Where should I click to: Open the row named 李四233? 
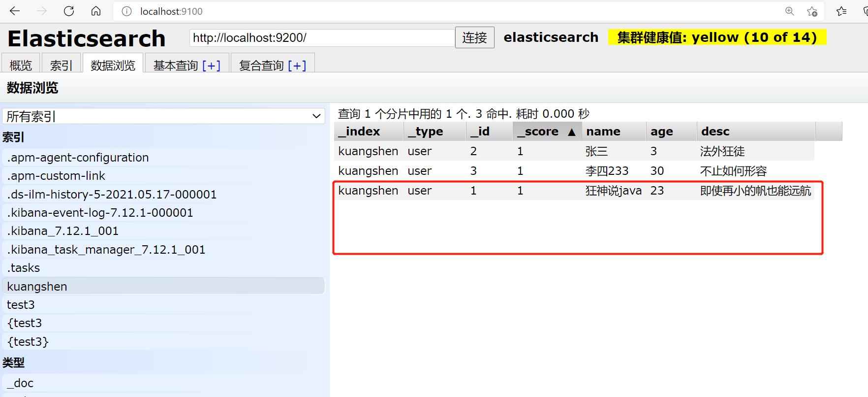click(x=574, y=171)
